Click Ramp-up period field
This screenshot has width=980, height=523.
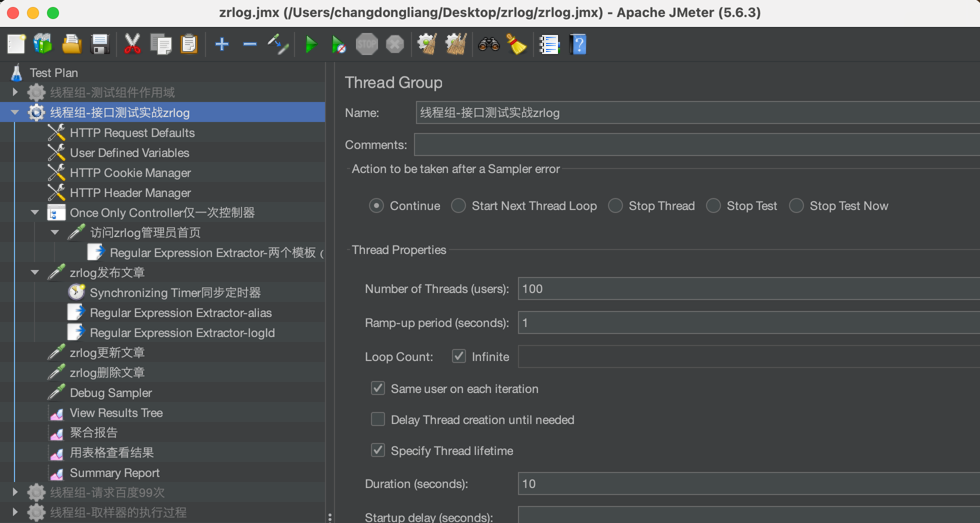tap(749, 322)
